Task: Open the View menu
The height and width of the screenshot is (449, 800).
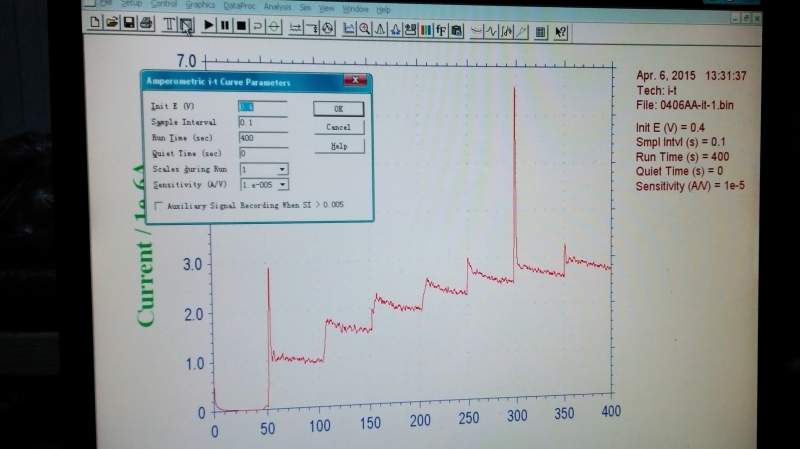Action: coord(327,9)
